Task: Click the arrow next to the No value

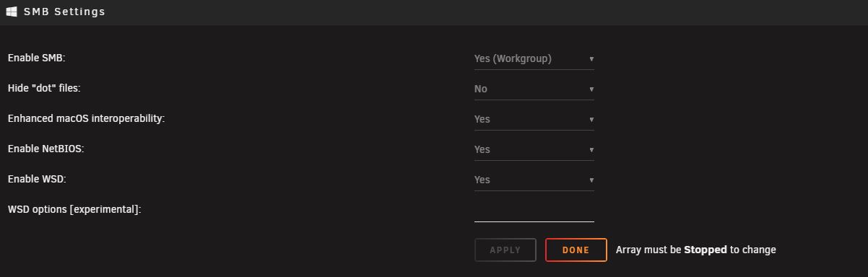Action: tap(591, 89)
